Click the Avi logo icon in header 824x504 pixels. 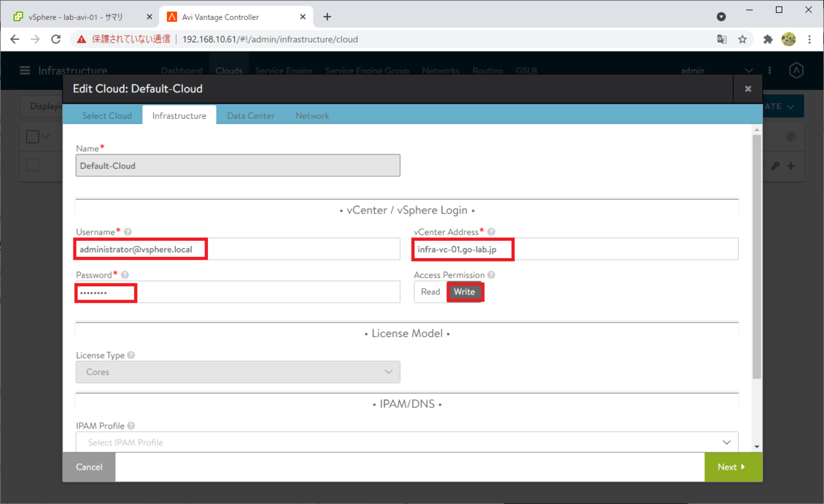coord(797,71)
